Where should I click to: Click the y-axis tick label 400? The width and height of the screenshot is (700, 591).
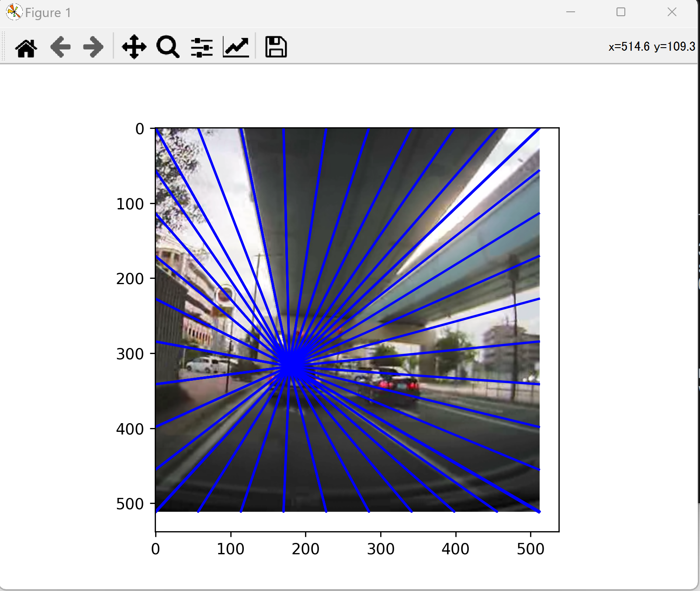click(x=130, y=429)
